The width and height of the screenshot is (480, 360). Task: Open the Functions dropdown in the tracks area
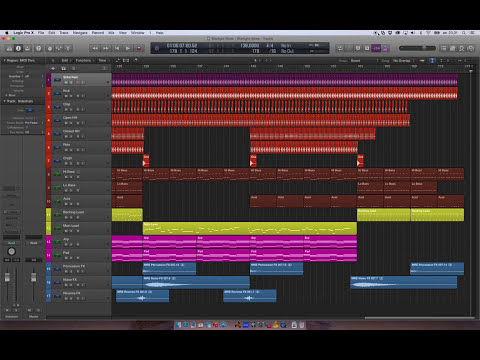(x=84, y=60)
